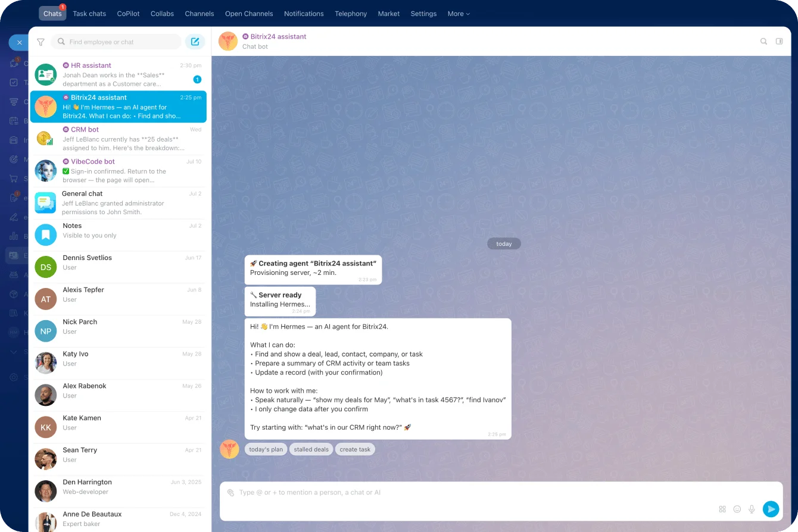Open the VibeCode bot conversation
The width and height of the screenshot is (798, 532).
(119, 171)
